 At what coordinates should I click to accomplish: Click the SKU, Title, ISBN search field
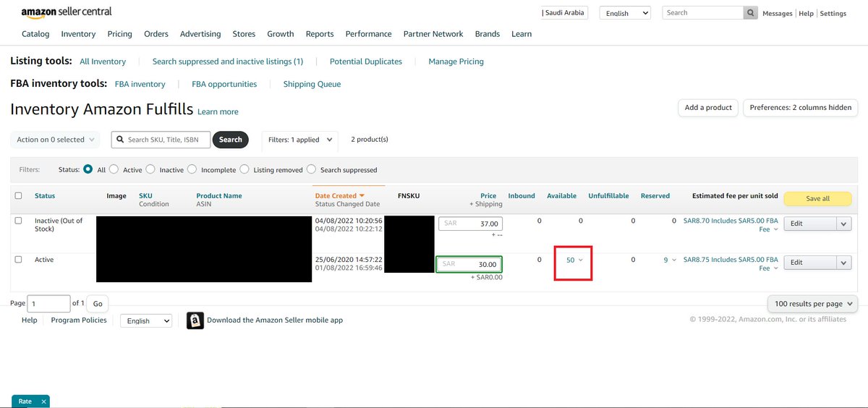161,140
